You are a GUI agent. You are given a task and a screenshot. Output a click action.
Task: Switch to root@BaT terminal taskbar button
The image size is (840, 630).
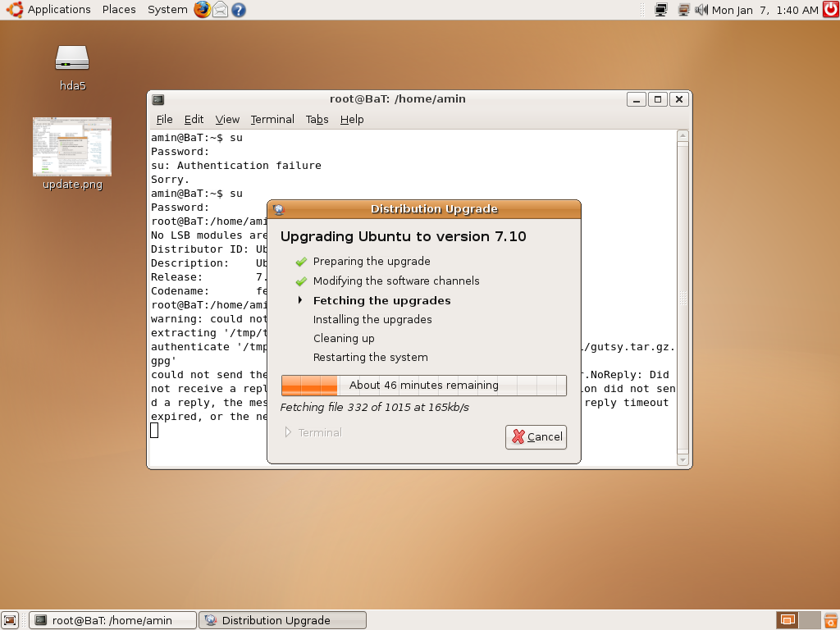tap(112, 620)
